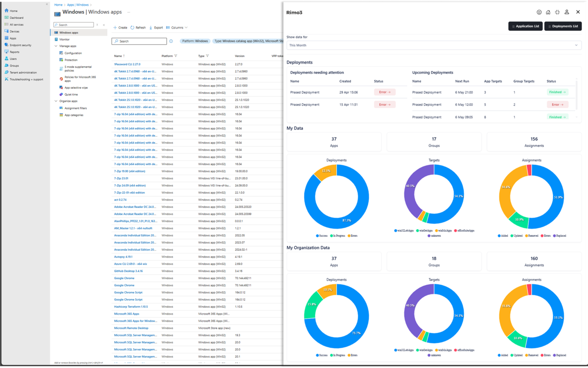Viewport: 588px width, 368px height.
Task: Open the Rimo3 user profile icon
Action: 567,12
